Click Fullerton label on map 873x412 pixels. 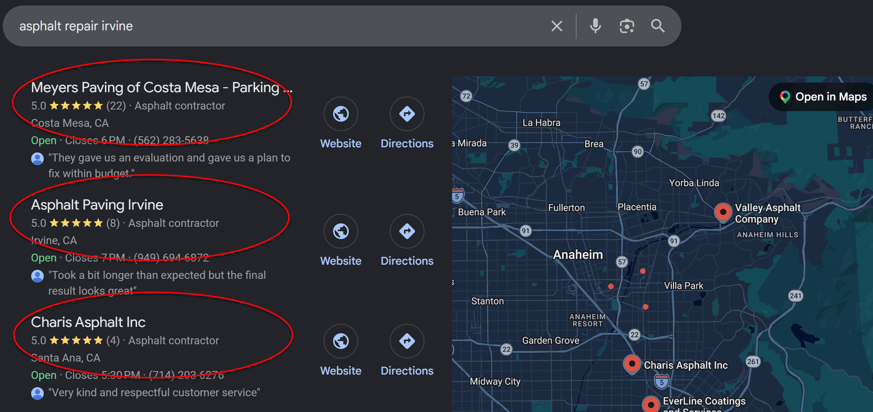point(567,208)
